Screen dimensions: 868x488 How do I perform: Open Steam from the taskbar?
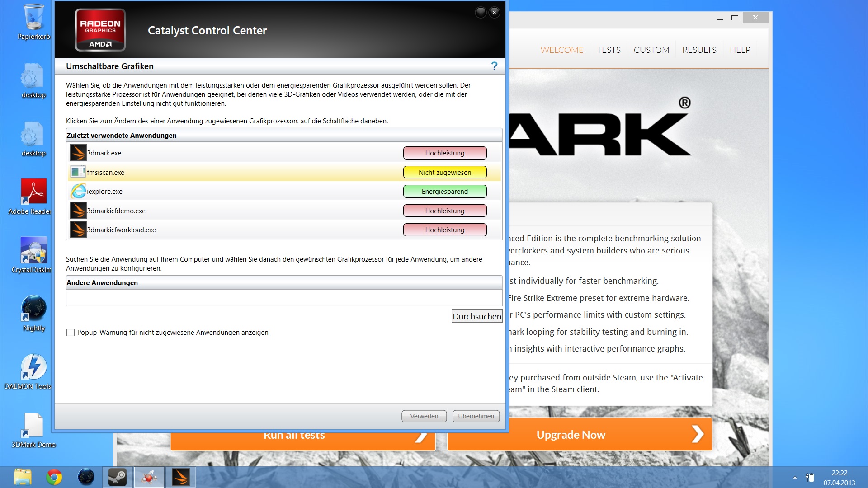coord(118,477)
